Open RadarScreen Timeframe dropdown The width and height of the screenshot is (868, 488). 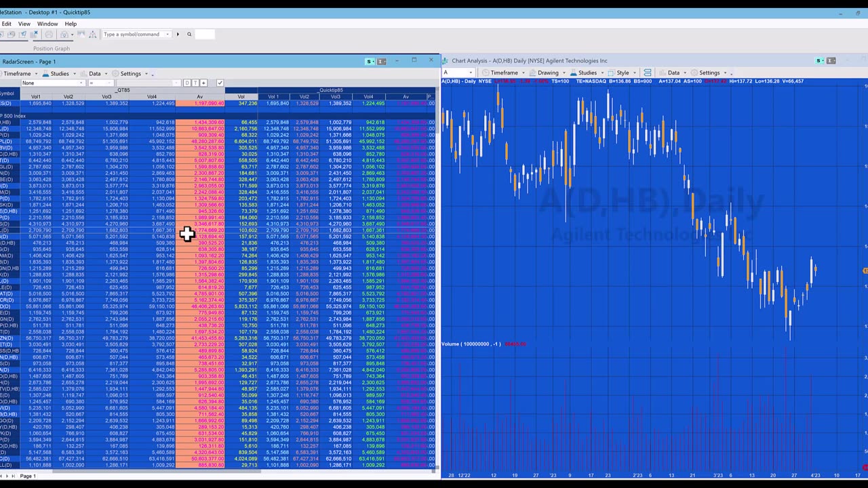pyautogui.click(x=18, y=74)
